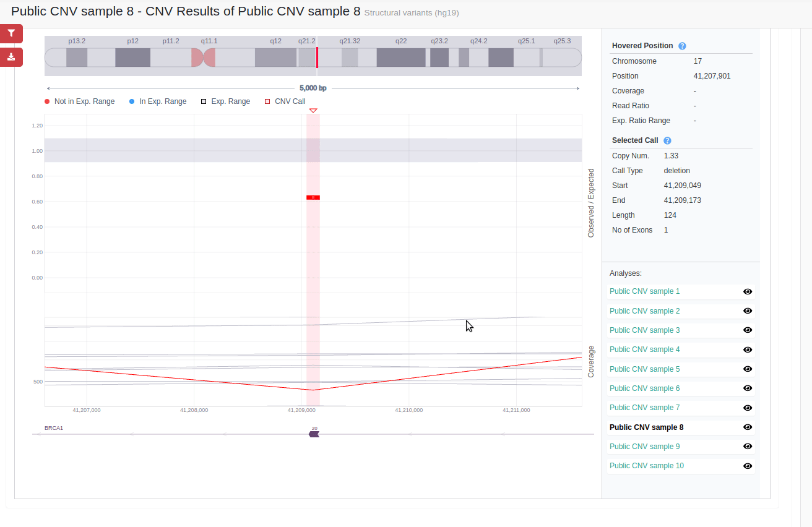The width and height of the screenshot is (812, 527).
Task: Click the download/export icon
Action: [11, 56]
